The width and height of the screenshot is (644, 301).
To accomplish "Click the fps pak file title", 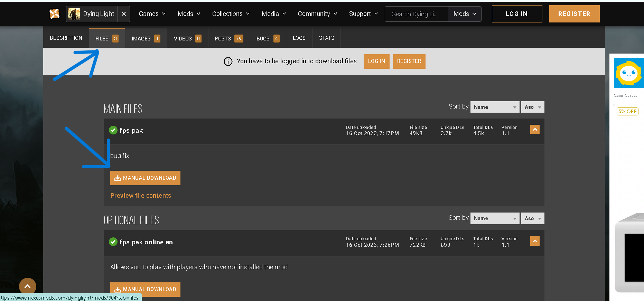I will [131, 131].
